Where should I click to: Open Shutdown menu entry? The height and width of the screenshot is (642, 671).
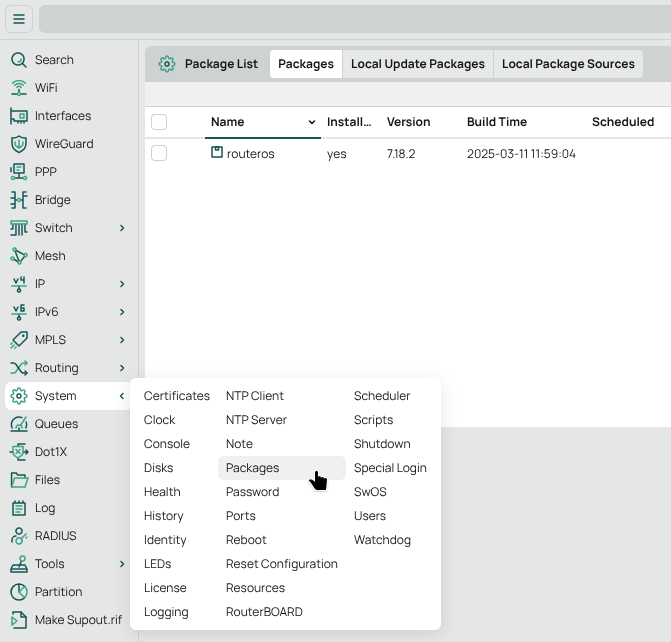382,444
